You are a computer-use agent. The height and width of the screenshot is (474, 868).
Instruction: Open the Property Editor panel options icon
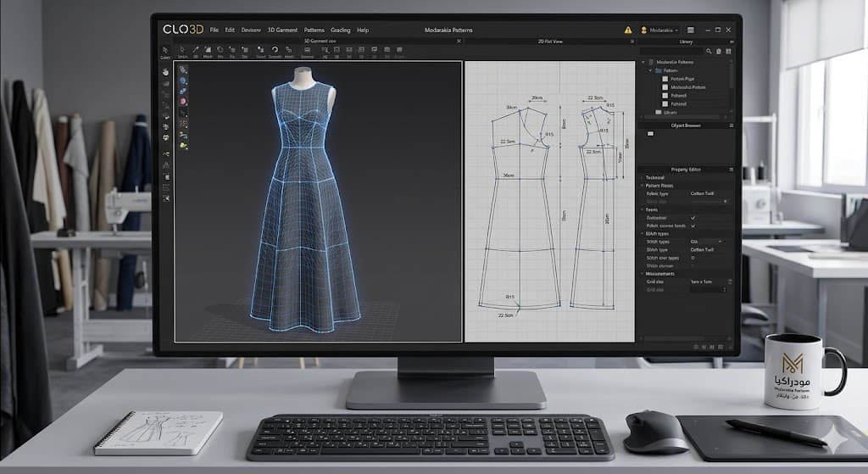(x=732, y=170)
